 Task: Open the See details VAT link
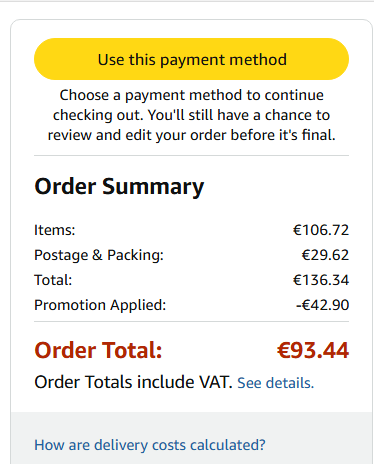276,383
